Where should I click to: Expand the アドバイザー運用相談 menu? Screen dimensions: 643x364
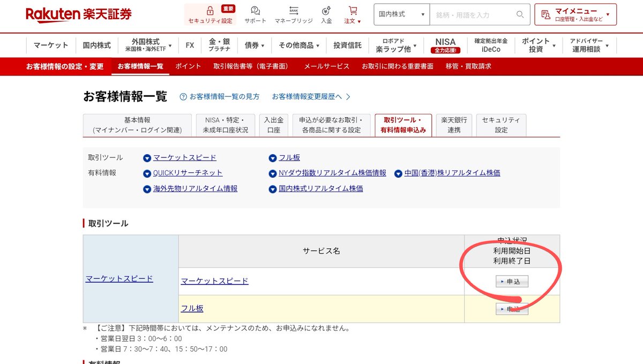coord(589,45)
